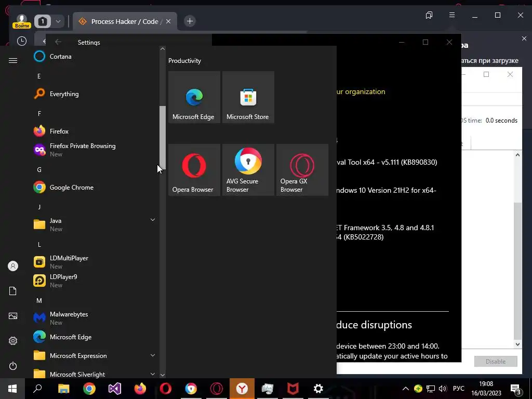Open network status in tray

coord(431,389)
